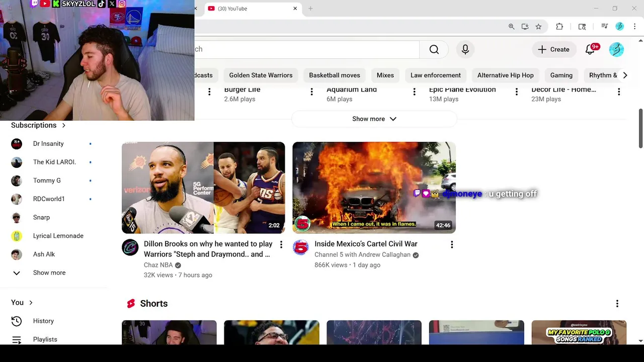Open MY FAVORITE POLO G SONGS RANKED short
644x362 pixels.
(579, 332)
